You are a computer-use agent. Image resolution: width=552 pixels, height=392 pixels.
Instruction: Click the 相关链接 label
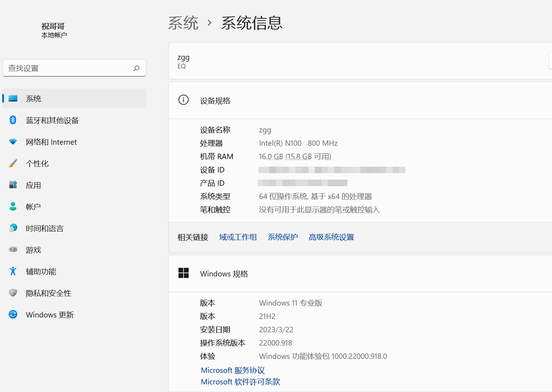point(193,237)
